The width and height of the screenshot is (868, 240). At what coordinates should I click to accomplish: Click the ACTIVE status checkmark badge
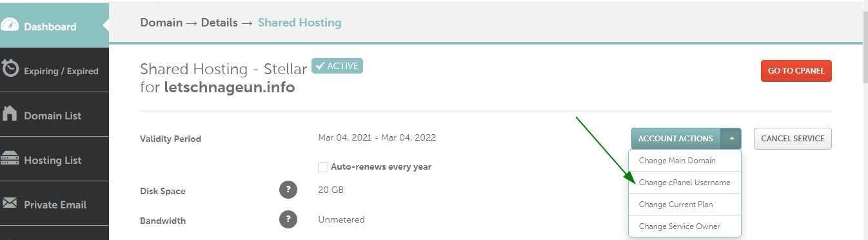[x=337, y=66]
